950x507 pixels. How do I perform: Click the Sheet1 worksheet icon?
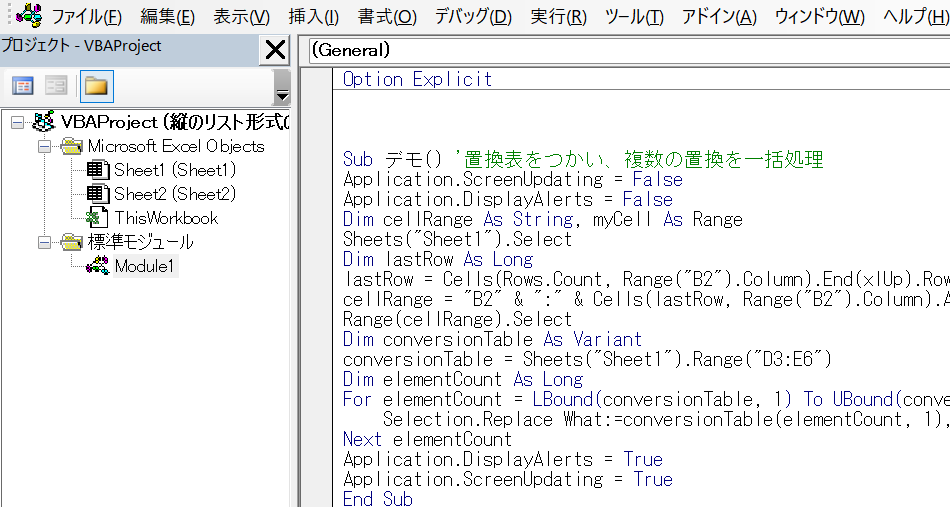98,170
